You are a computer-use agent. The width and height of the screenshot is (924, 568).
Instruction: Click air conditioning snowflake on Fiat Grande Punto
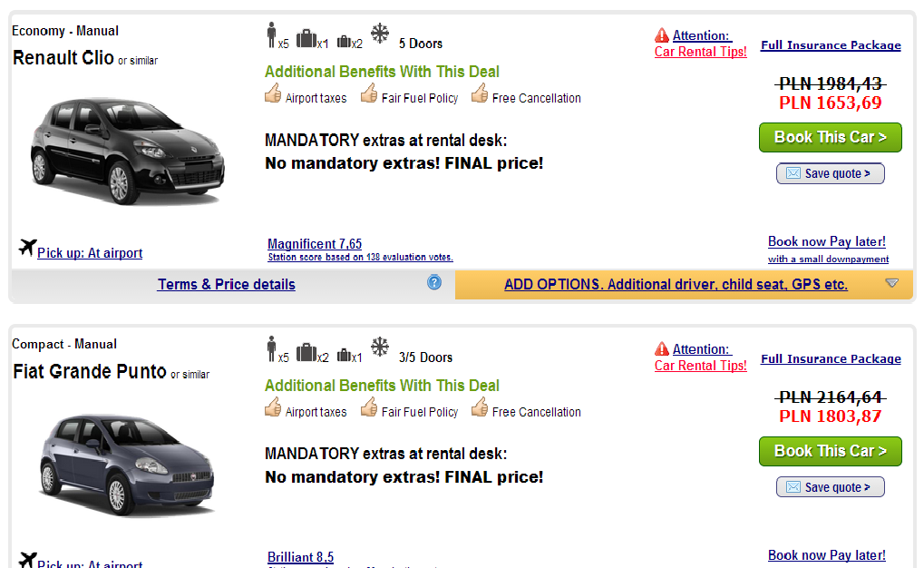coord(380,347)
